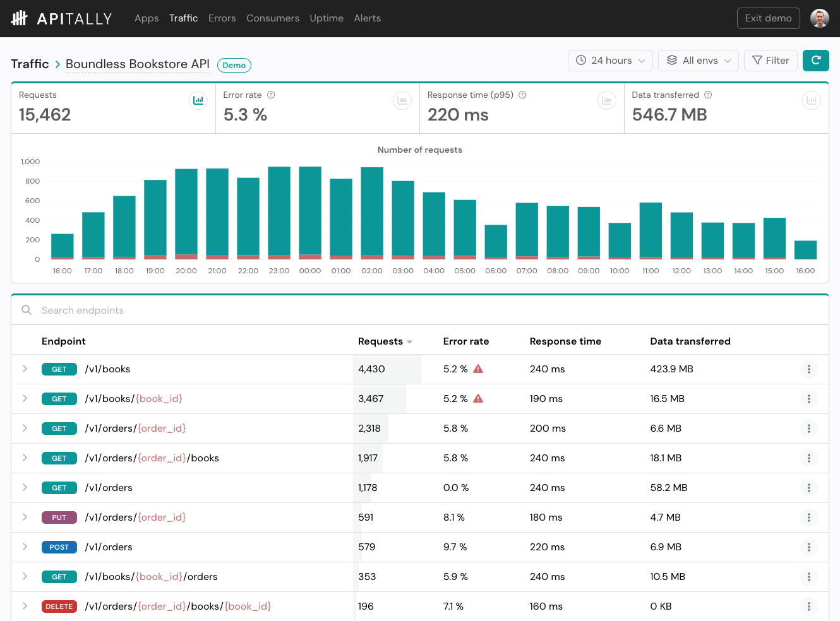840x621 pixels.
Task: Click the magnifier icon in endpoint search
Action: point(26,310)
